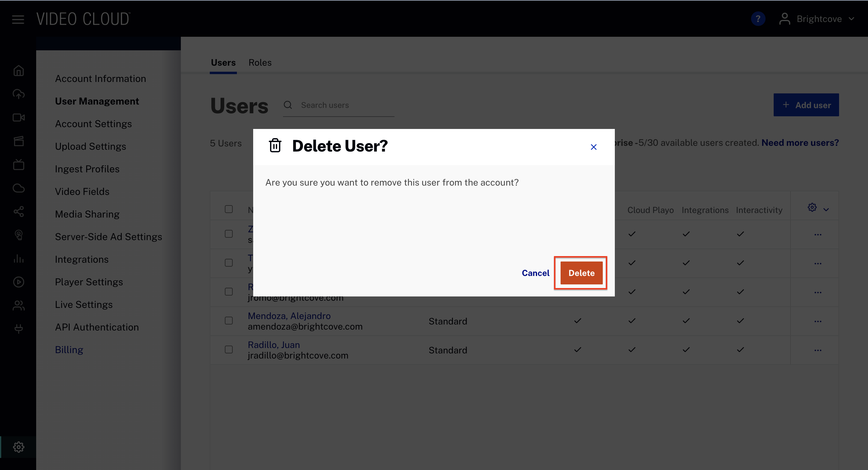Open three-dot actions menu for second user row
This screenshot has height=470, width=868.
coord(818,263)
